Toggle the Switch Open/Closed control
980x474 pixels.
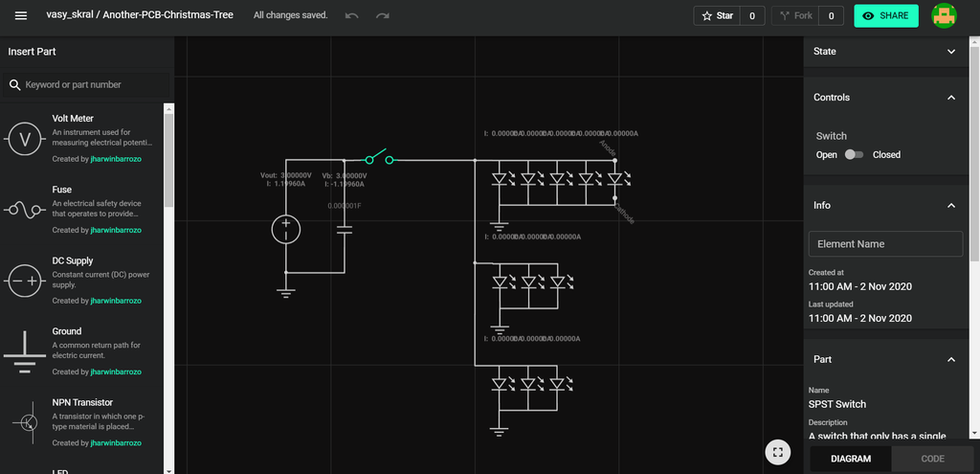click(854, 154)
